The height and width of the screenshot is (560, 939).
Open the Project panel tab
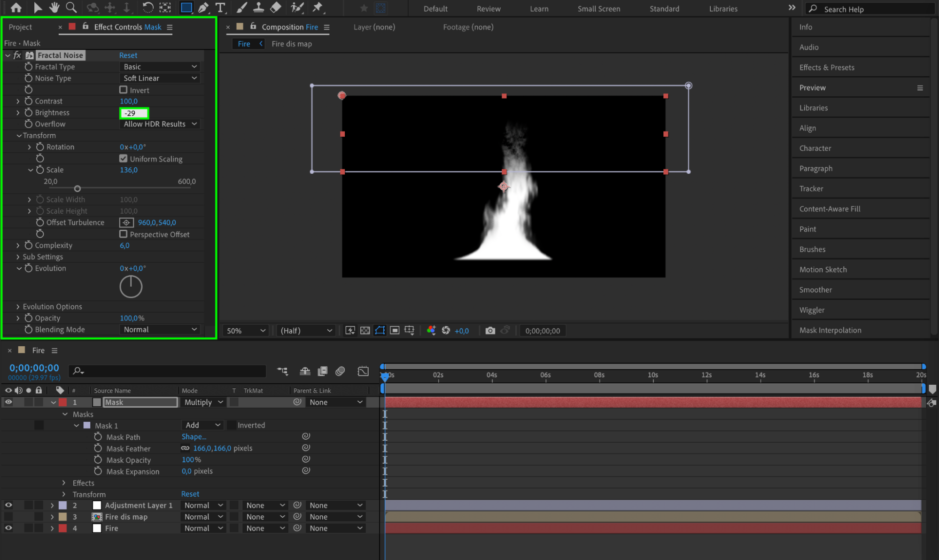pyautogui.click(x=20, y=27)
